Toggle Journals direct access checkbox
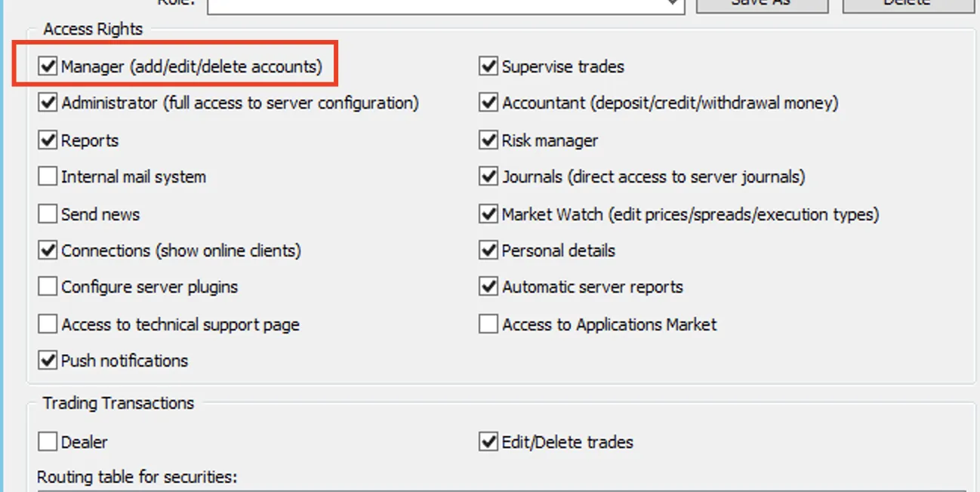The height and width of the screenshot is (492, 980). (488, 177)
